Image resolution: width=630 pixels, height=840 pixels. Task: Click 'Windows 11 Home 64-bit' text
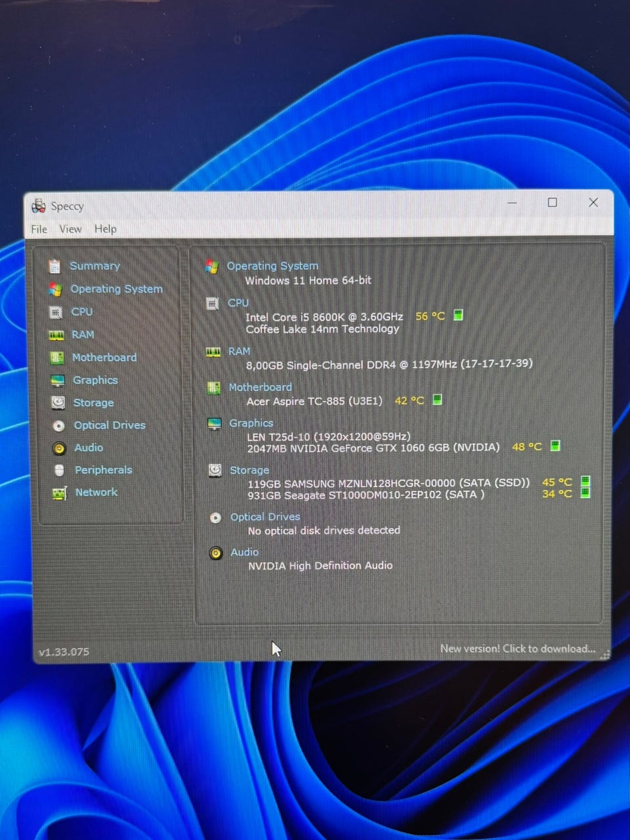[x=308, y=280]
